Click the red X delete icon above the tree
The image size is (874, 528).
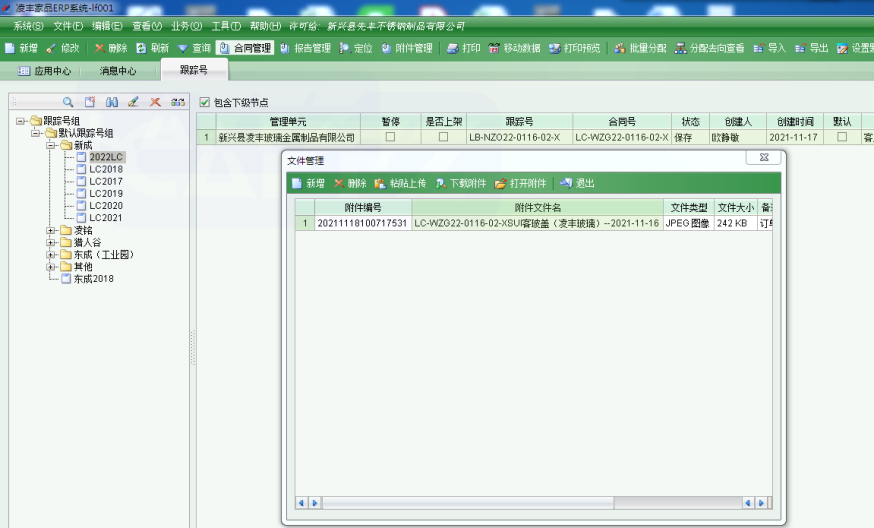click(x=155, y=102)
